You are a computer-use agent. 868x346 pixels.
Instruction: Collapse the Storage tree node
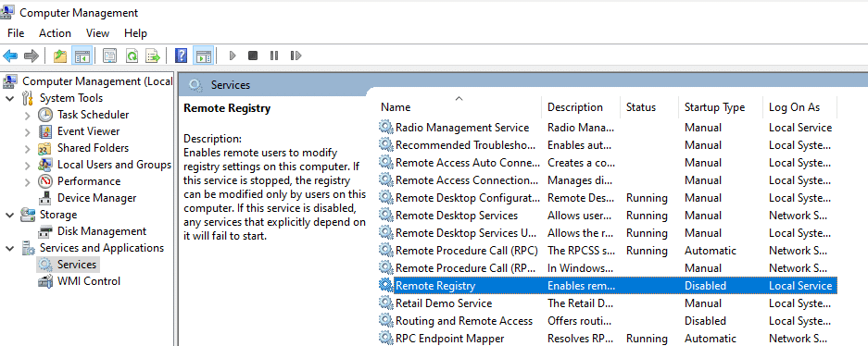pos(9,215)
